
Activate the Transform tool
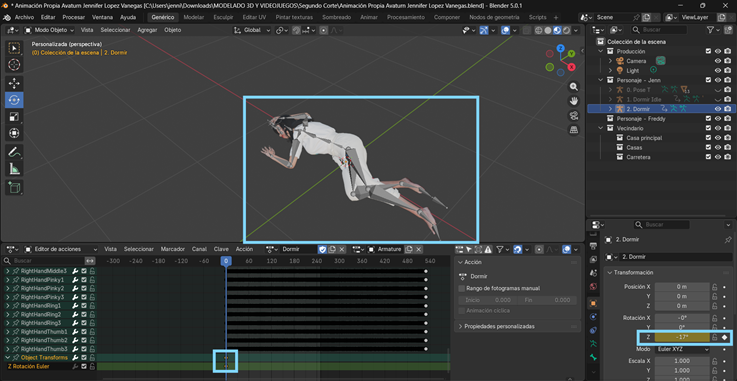[14, 133]
